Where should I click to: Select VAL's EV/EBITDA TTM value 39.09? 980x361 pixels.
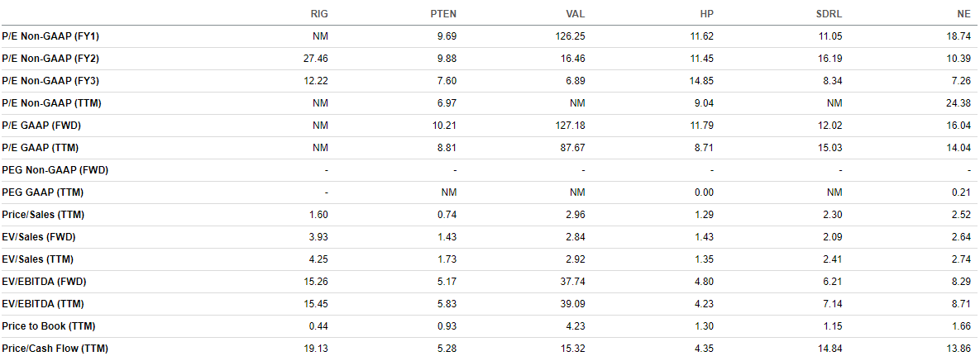tap(573, 304)
